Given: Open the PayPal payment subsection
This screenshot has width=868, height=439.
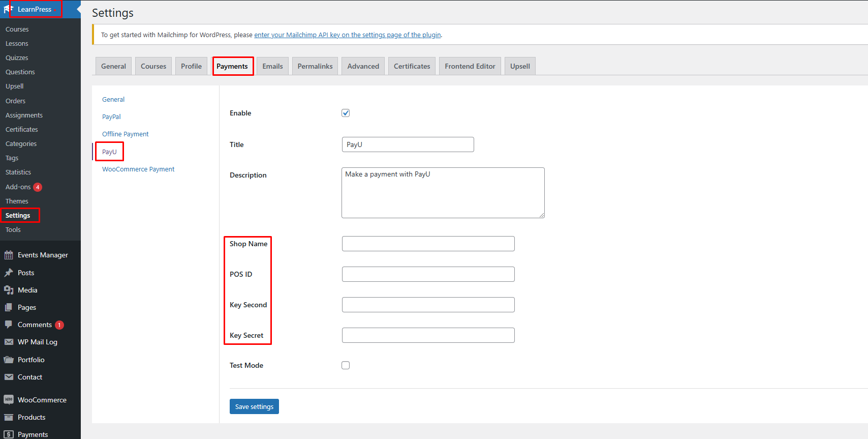Looking at the screenshot, I should [111, 117].
